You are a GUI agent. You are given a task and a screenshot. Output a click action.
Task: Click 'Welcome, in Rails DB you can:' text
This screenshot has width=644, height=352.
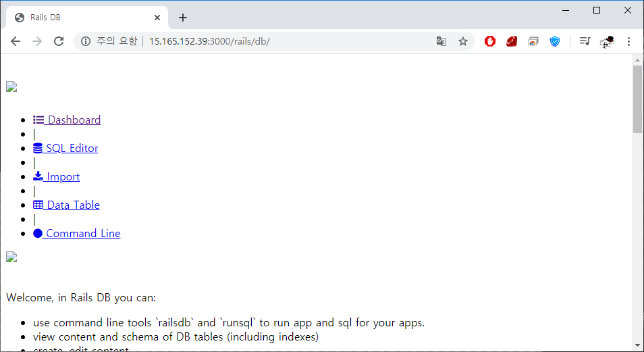tap(81, 297)
